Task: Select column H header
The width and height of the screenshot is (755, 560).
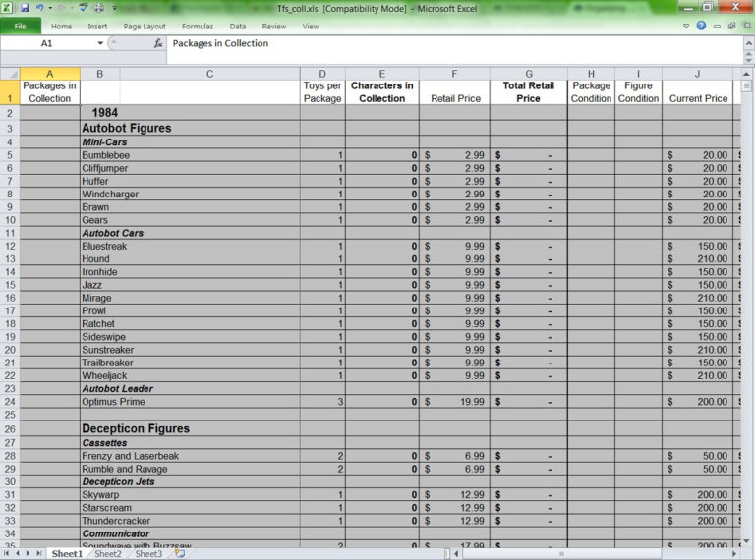Action: [x=591, y=74]
